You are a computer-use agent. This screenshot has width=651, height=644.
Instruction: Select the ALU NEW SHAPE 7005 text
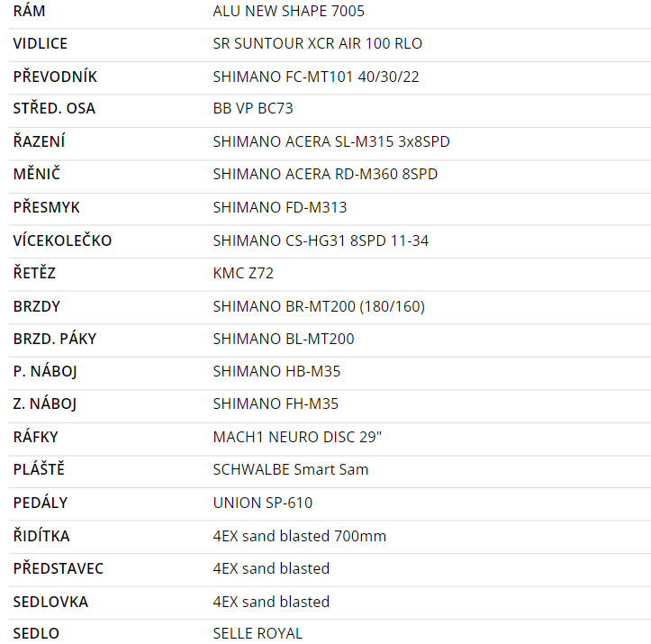click(x=288, y=11)
